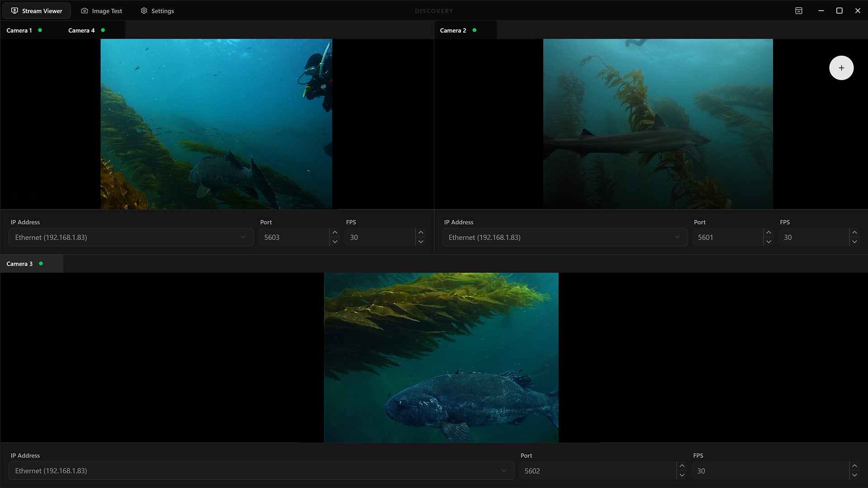Select the Camera 1 tab
The width and height of the screenshot is (868, 488).
[x=19, y=30]
